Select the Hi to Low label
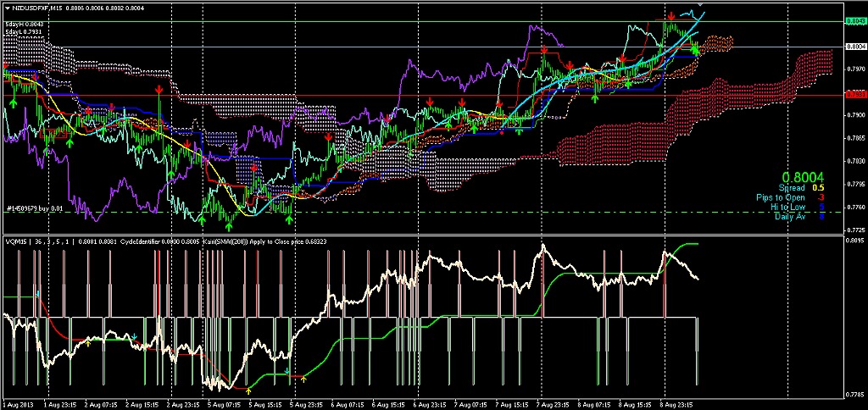 tap(787, 207)
